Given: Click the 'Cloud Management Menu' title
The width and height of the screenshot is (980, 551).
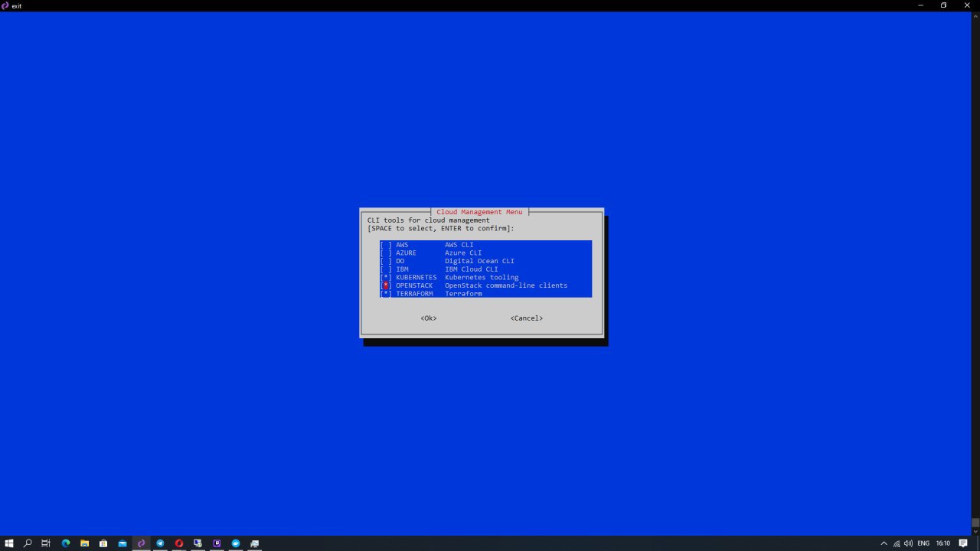Looking at the screenshot, I should pyautogui.click(x=480, y=212).
